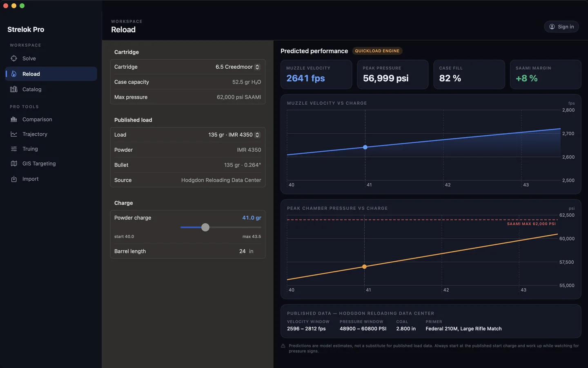Click the Sign in button
This screenshot has width=588, height=368.
point(561,27)
